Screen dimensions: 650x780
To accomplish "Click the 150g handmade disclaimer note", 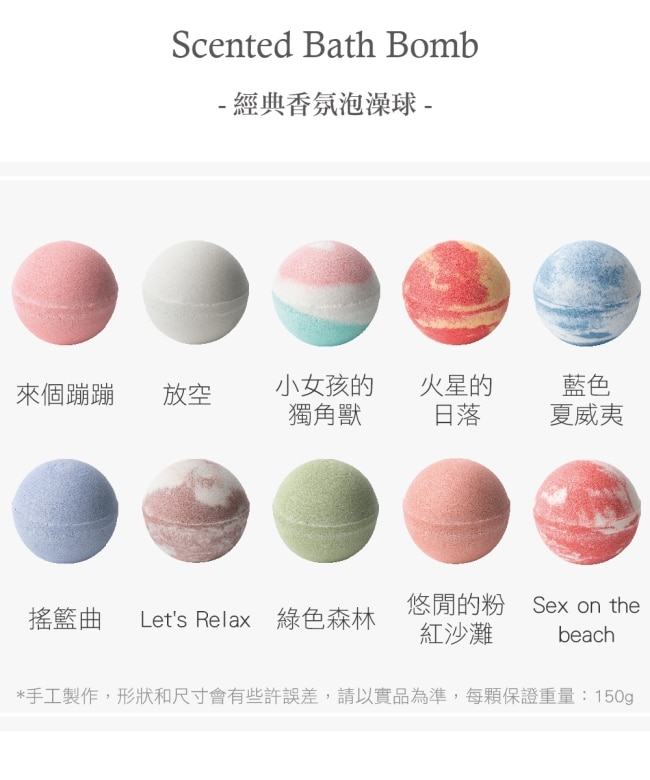I will 325,695.
